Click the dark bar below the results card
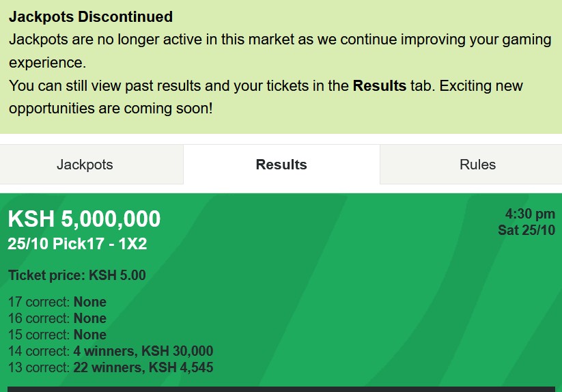The image size is (562, 392). click(281, 389)
